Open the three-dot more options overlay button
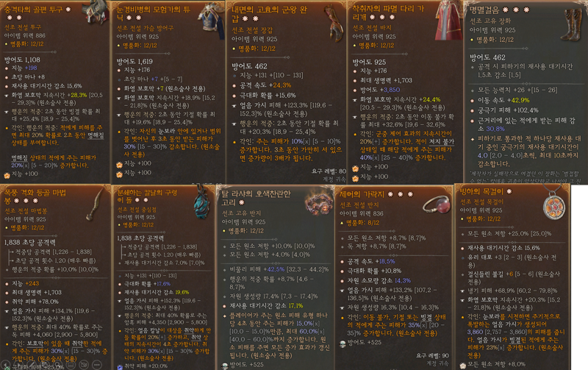Viewport: 588px width, 370px height. [97, 365]
